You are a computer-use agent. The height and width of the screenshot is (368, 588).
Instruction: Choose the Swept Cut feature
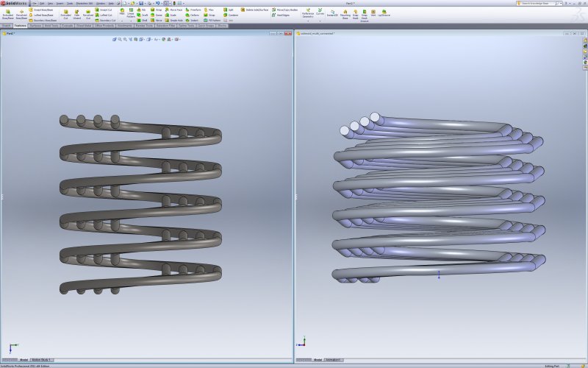pos(104,10)
